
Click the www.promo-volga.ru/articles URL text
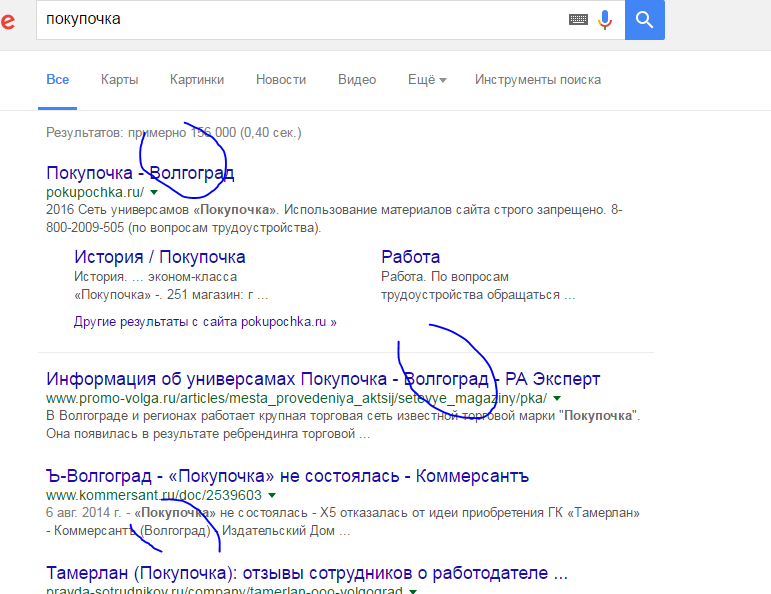coord(297,398)
